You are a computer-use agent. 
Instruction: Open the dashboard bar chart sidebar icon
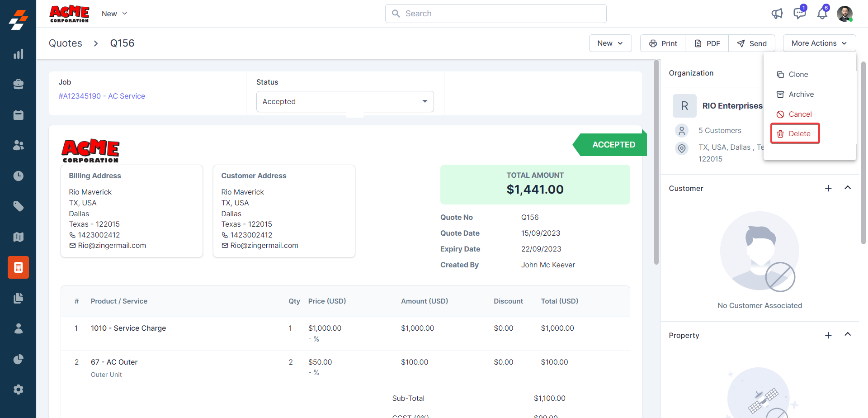point(18,54)
